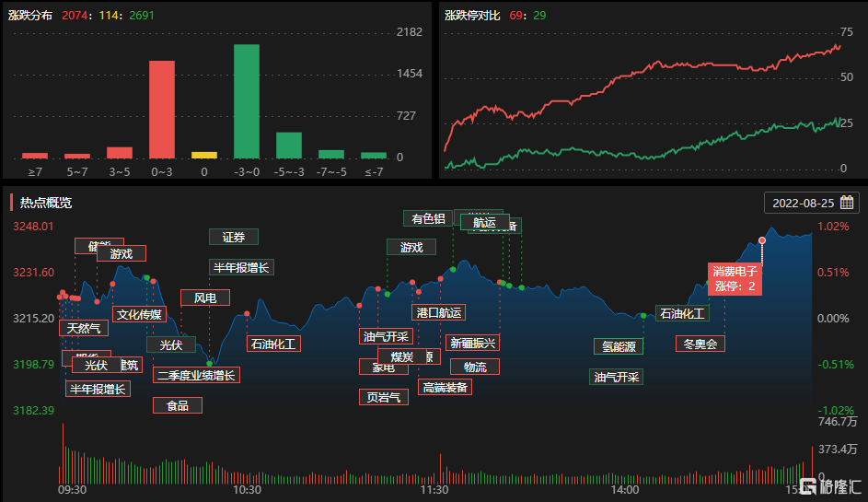Click the red marker dot above 消费电子
Image resolution: width=868 pixels, height=502 pixels.
tap(762, 240)
